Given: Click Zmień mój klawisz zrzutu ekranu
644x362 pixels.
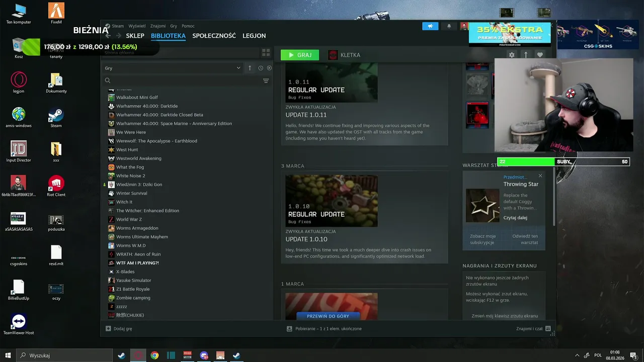Looking at the screenshot, I should (x=505, y=316).
